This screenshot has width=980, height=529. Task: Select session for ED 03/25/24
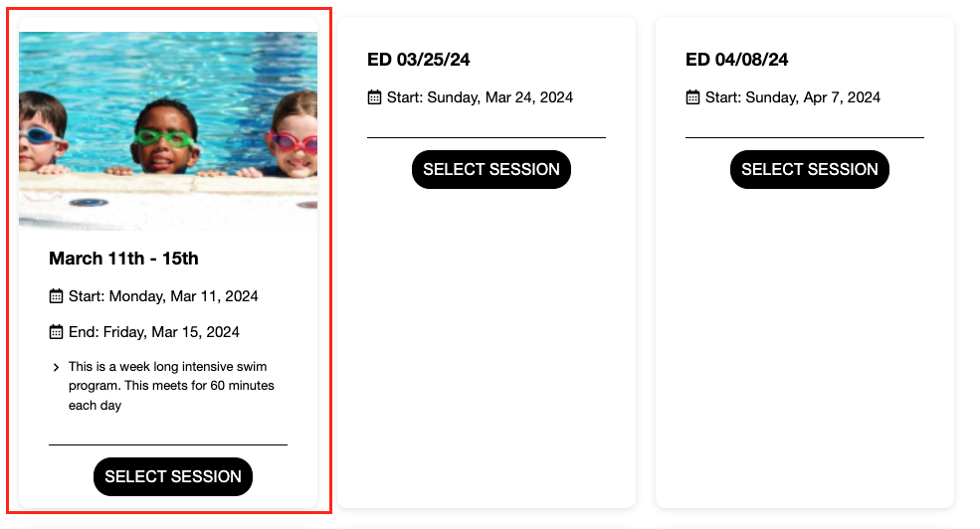point(491,170)
